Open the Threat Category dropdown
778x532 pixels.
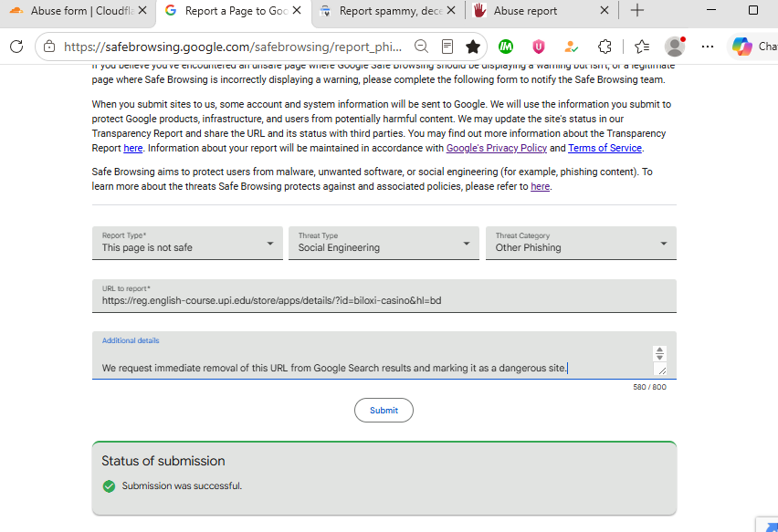(x=581, y=243)
